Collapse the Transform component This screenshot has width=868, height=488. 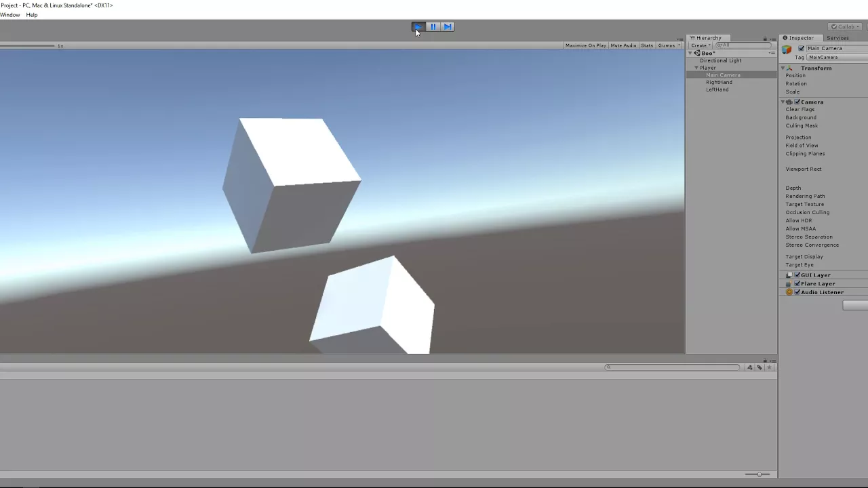pyautogui.click(x=783, y=68)
